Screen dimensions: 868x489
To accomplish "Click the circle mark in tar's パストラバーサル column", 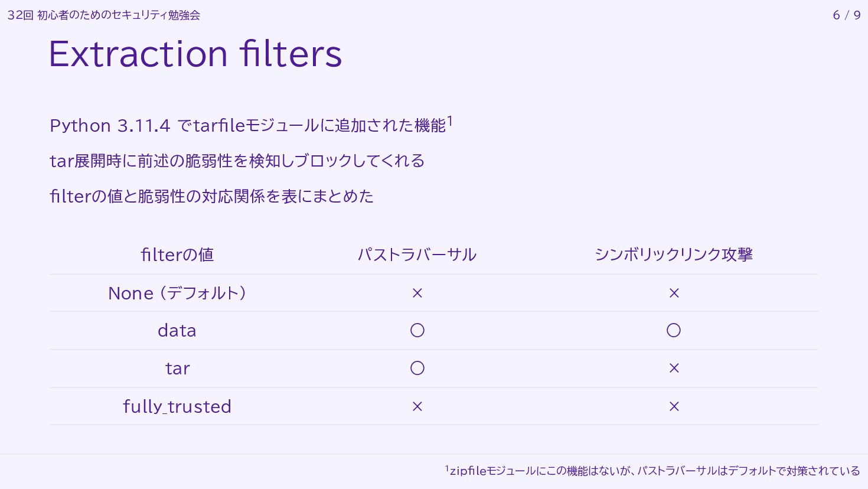I will [417, 368].
